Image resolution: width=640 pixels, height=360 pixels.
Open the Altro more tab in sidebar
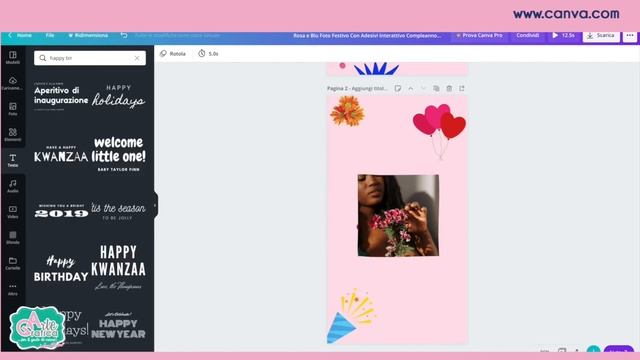(x=13, y=289)
